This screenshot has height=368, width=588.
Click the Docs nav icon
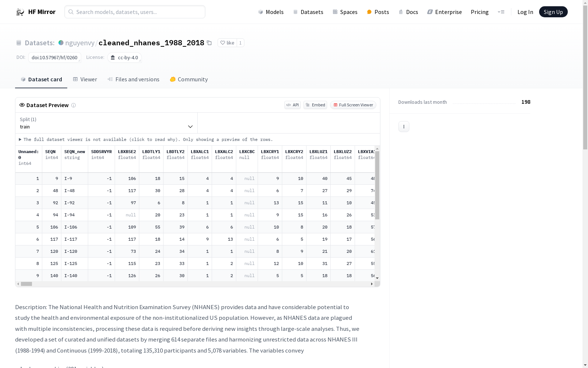[x=401, y=12]
